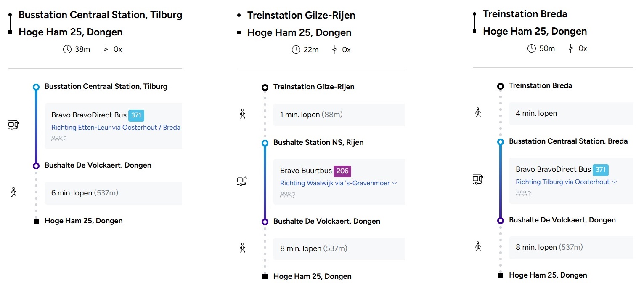
Task: Select the blue 371 line badge in Tilburg route
Action: pyautogui.click(x=136, y=115)
